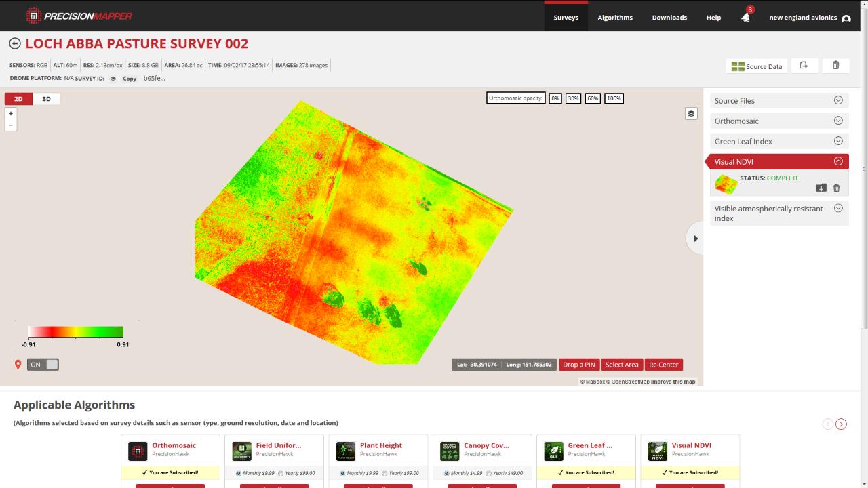Set orthomosaic opacity to 60%

click(593, 98)
